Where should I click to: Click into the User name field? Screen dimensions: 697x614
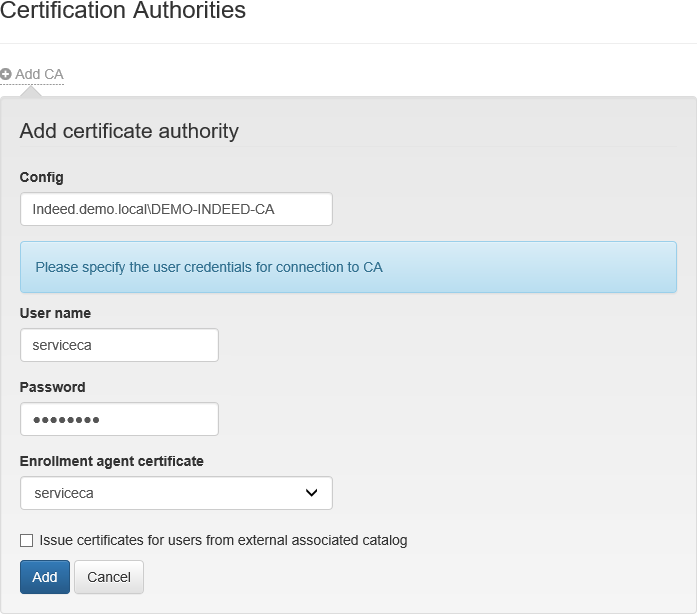pyautogui.click(x=119, y=345)
